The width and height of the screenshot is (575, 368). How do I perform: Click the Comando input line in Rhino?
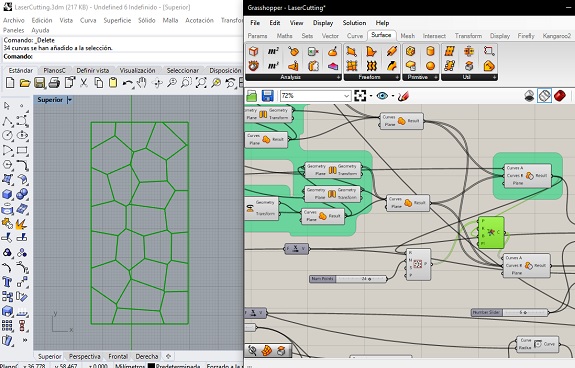[122, 56]
